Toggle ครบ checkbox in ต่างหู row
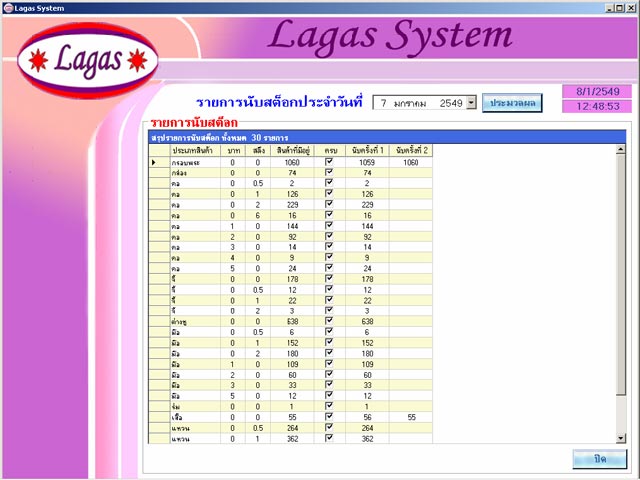 tap(329, 321)
